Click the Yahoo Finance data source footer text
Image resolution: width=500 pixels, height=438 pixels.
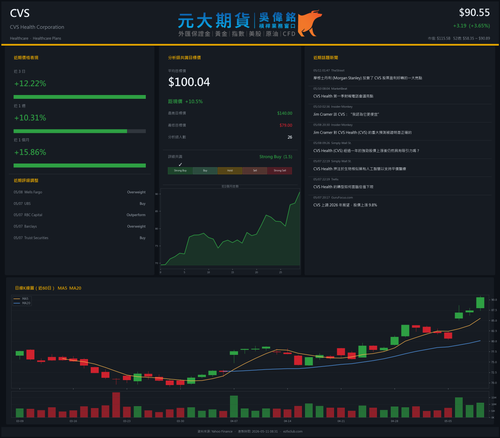[x=215, y=431]
